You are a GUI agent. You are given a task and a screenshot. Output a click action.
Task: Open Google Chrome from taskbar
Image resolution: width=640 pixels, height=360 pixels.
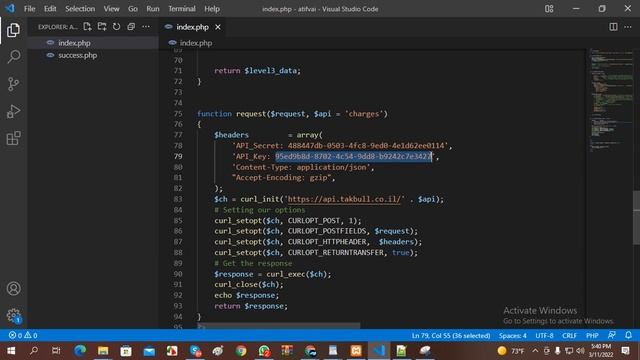point(241,351)
